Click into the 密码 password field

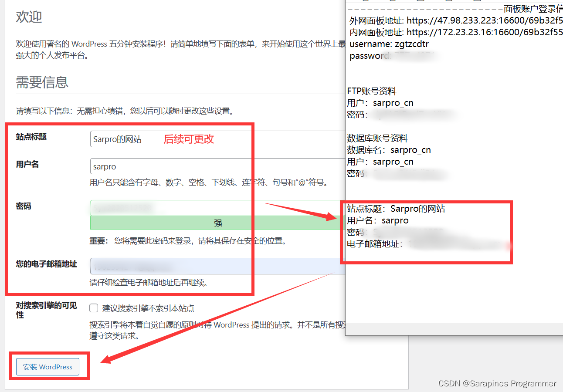(217, 208)
